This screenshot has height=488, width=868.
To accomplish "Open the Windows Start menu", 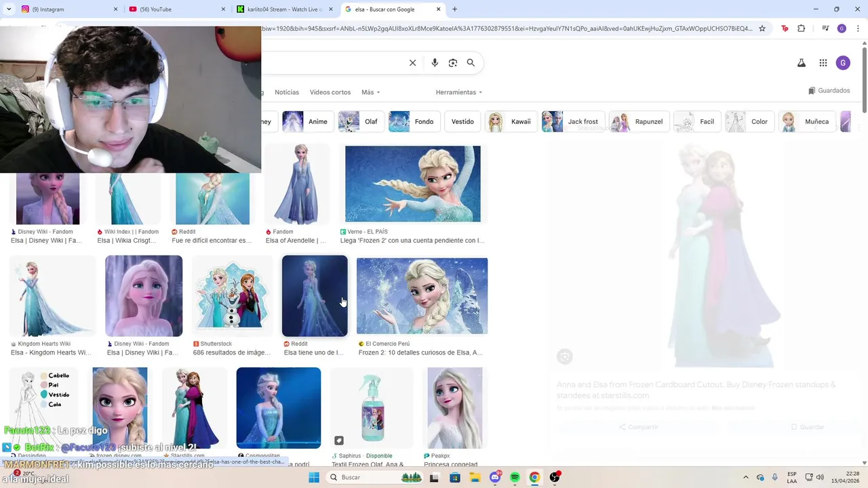I will (x=314, y=477).
